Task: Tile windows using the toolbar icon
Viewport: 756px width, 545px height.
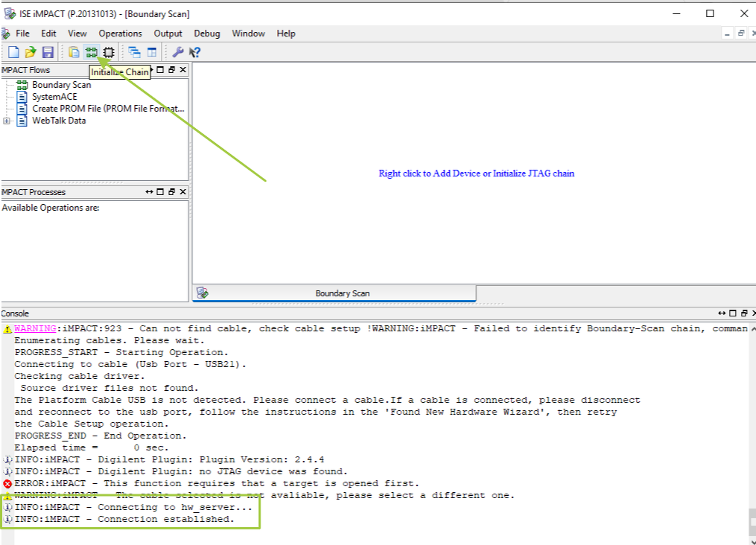Action: click(151, 52)
